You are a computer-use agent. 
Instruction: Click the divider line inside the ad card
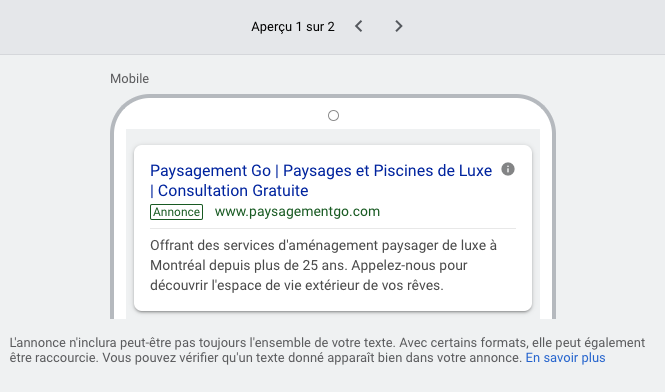tap(333, 228)
